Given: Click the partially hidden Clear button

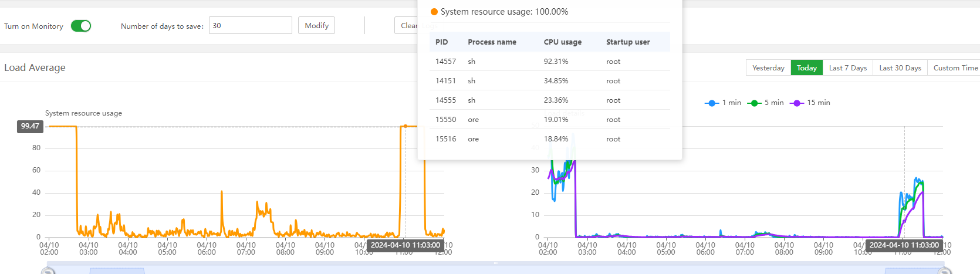Looking at the screenshot, I should [x=406, y=26].
